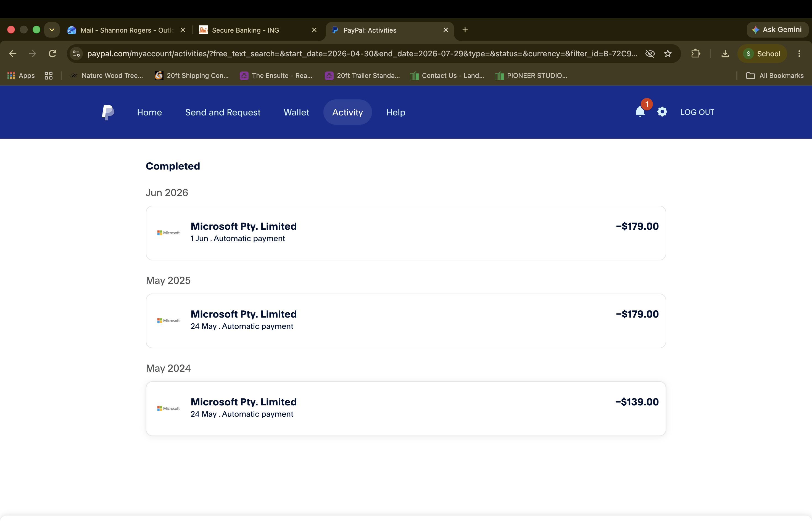Reload the PayPal page

pos(52,54)
